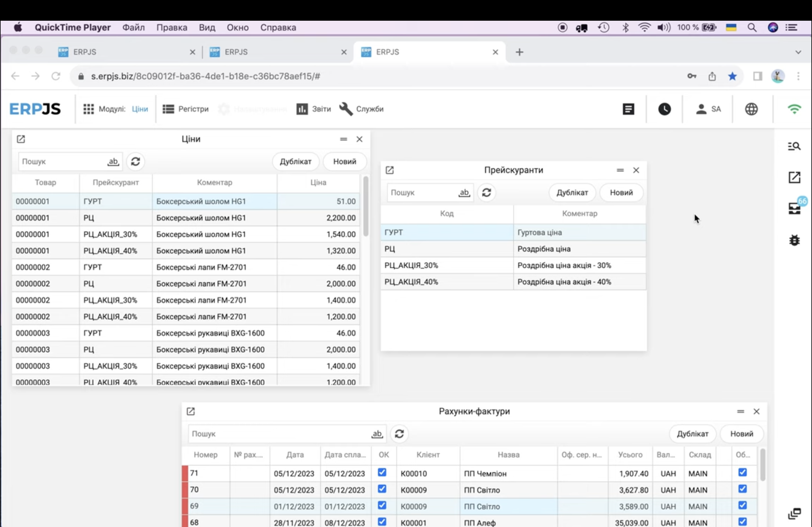Click the Ціни table vertical scrollbar
Image resolution: width=812 pixels, height=527 pixels.
[366, 206]
